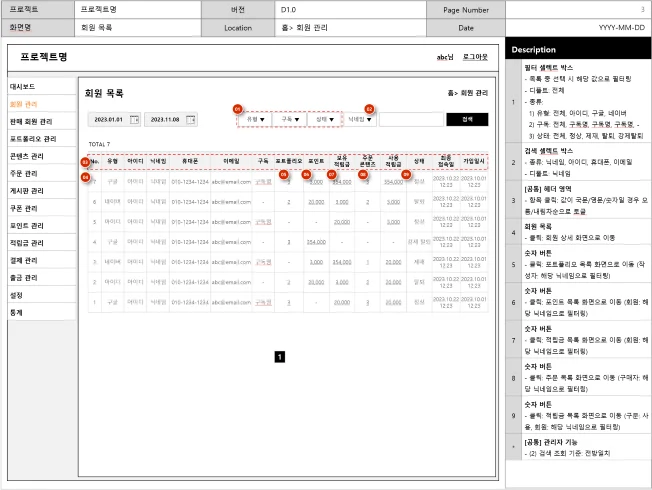Expand the 구독 filter dropdown
652x490 pixels.
click(x=290, y=119)
